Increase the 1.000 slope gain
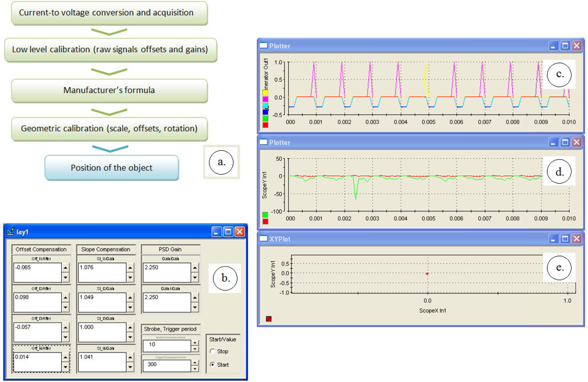 [130, 328]
